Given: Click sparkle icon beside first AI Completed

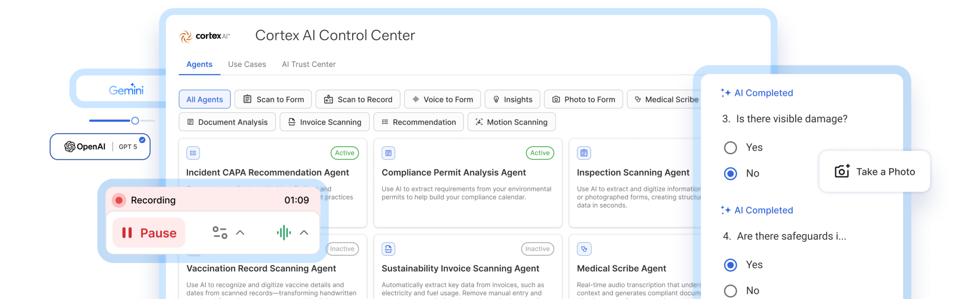Looking at the screenshot, I should point(725,93).
